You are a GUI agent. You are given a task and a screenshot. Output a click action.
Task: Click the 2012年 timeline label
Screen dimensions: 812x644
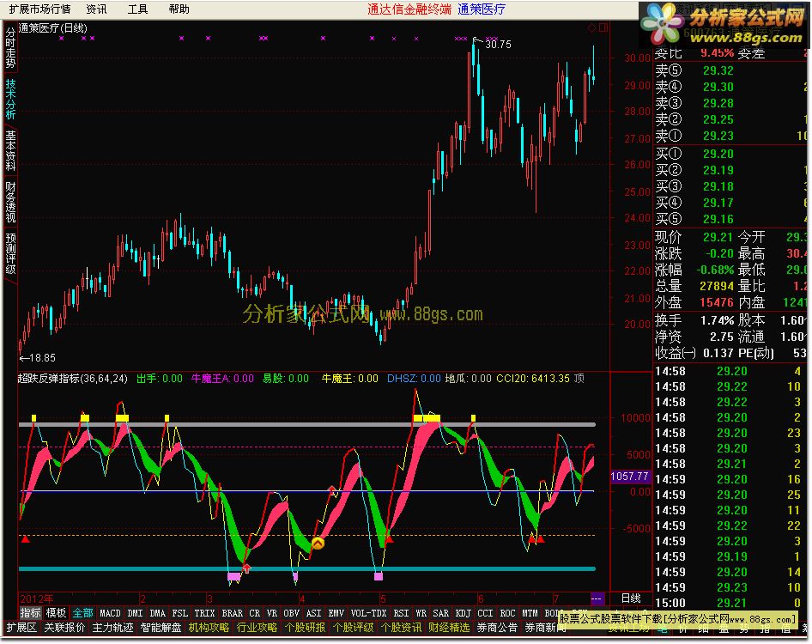click(x=36, y=599)
